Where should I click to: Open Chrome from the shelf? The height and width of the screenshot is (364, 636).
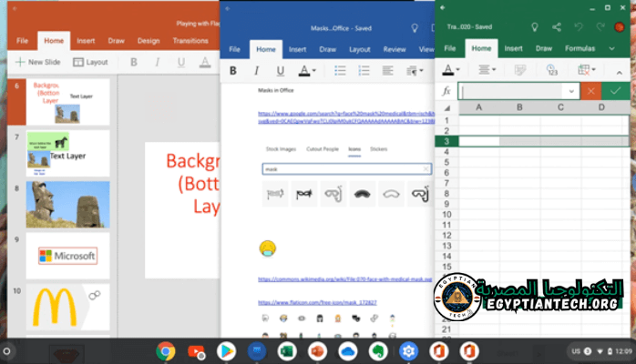click(x=166, y=350)
